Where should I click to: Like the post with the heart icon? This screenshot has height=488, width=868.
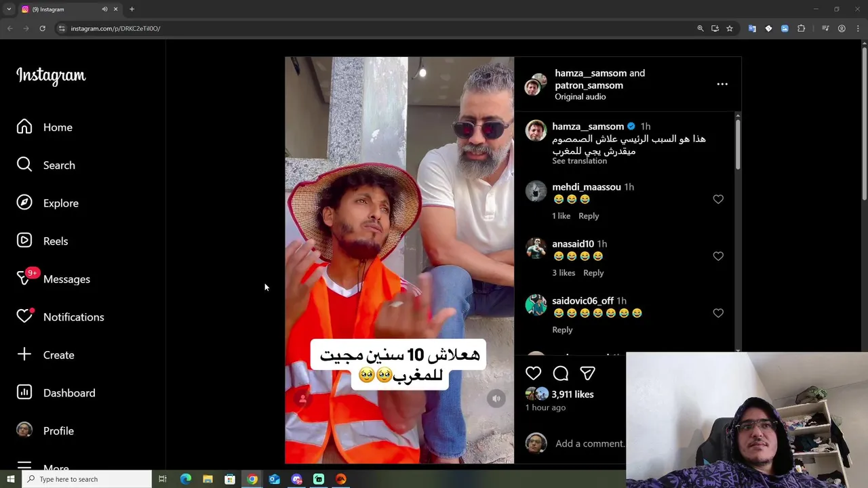(533, 373)
